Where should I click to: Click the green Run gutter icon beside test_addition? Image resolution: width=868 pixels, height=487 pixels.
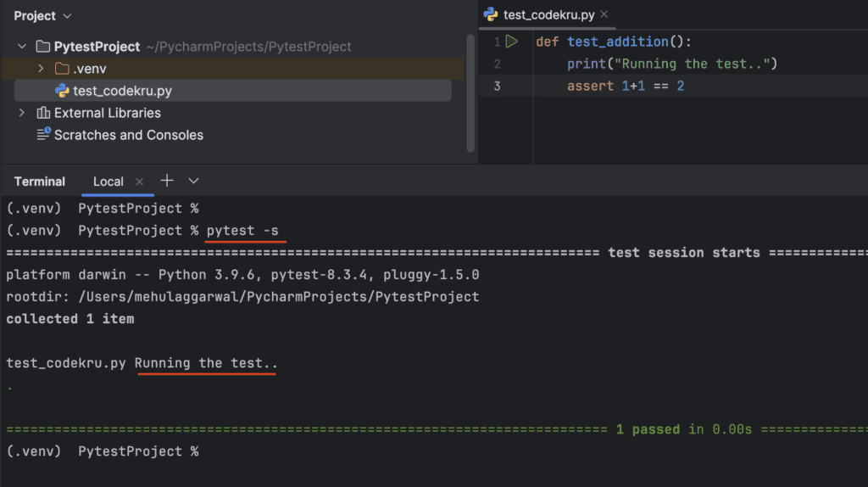click(x=511, y=42)
